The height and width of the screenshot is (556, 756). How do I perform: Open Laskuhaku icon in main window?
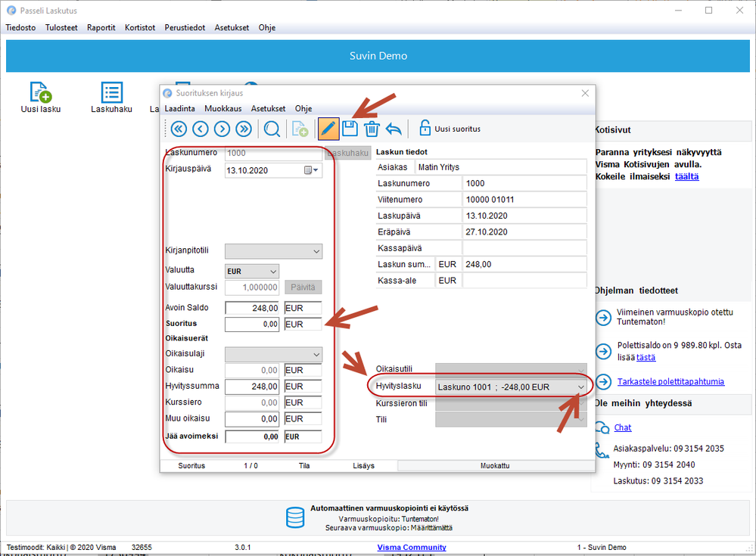tap(112, 92)
